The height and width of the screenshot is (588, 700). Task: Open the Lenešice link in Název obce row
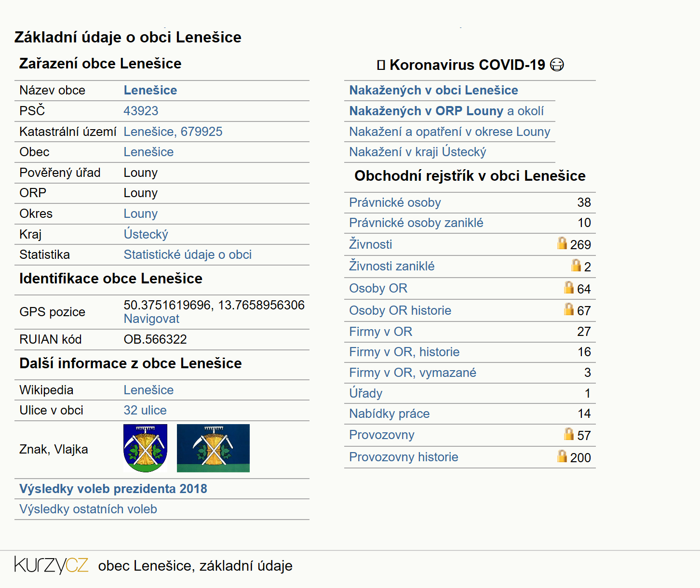point(150,90)
